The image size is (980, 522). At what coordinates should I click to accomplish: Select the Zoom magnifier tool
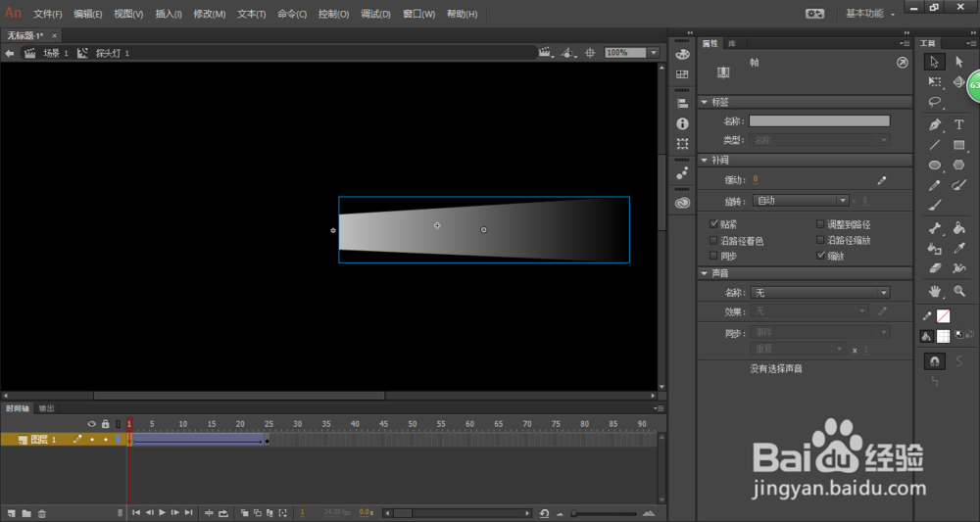958,291
